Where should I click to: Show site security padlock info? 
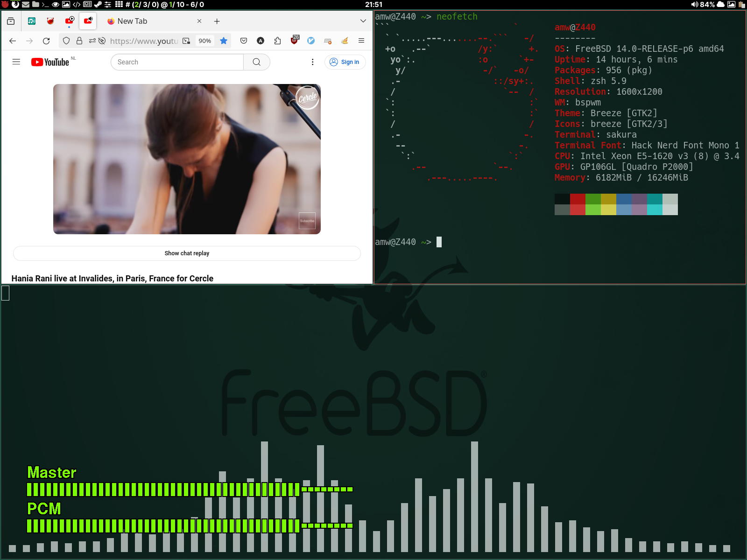(x=79, y=41)
